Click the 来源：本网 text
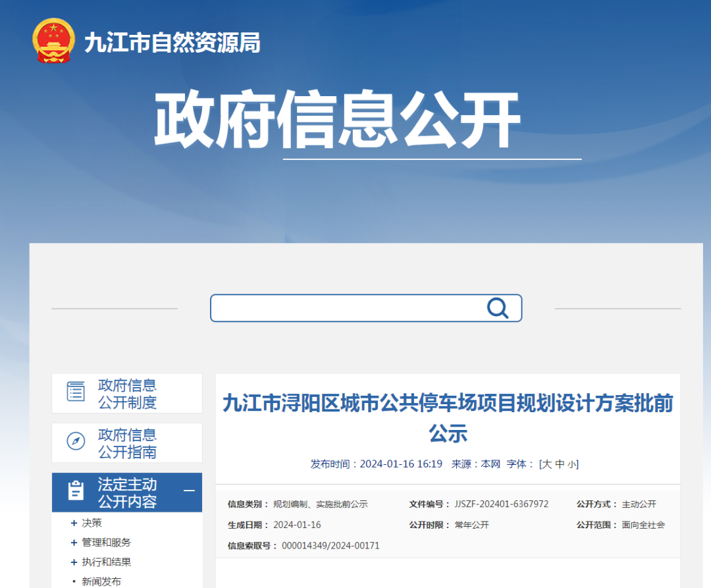The width and height of the screenshot is (711, 588). (476, 464)
